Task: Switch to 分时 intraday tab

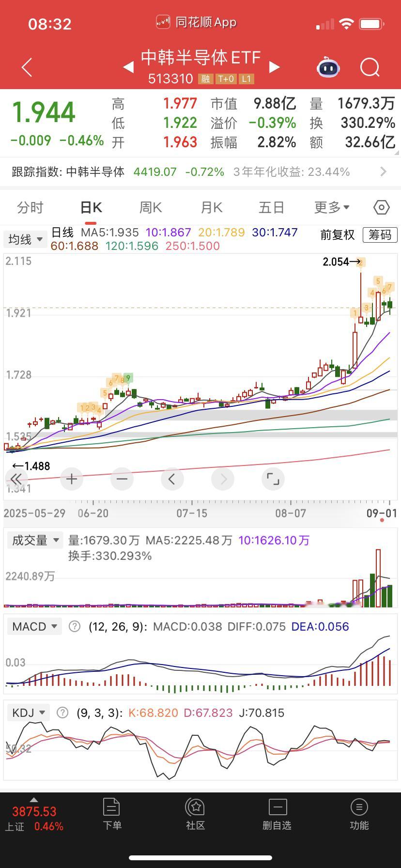Action: coord(30,207)
